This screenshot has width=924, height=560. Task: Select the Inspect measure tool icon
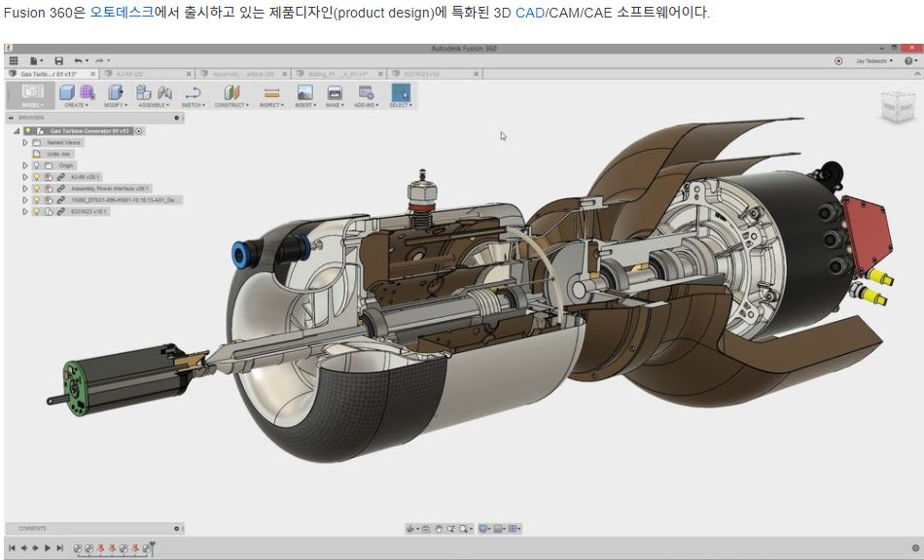(271, 91)
